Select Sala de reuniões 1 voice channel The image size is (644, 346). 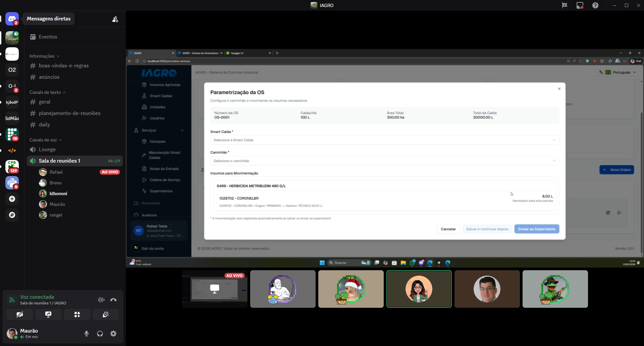(74, 161)
